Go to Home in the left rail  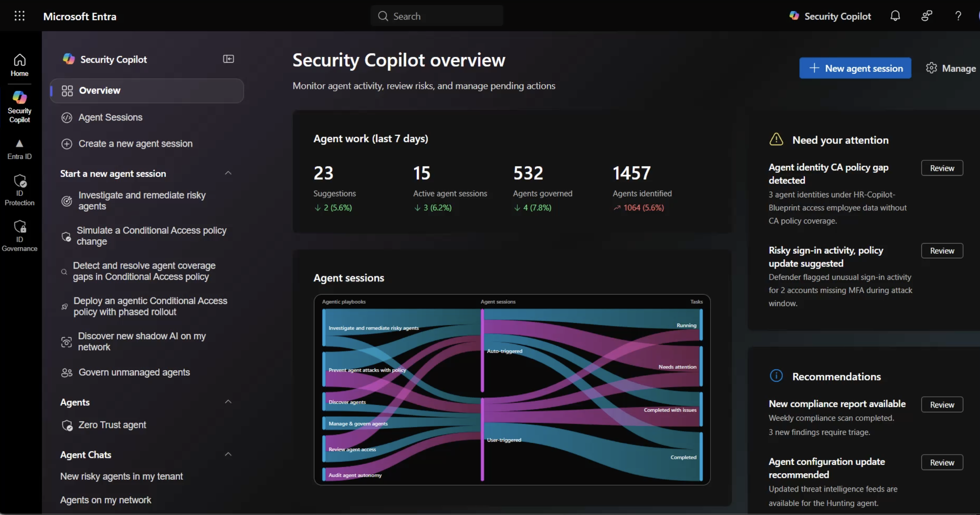click(x=20, y=65)
